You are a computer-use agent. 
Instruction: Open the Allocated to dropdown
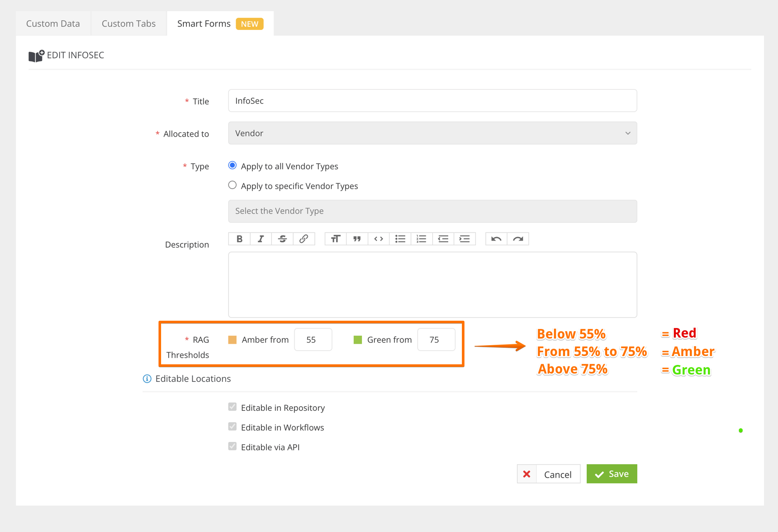click(432, 133)
